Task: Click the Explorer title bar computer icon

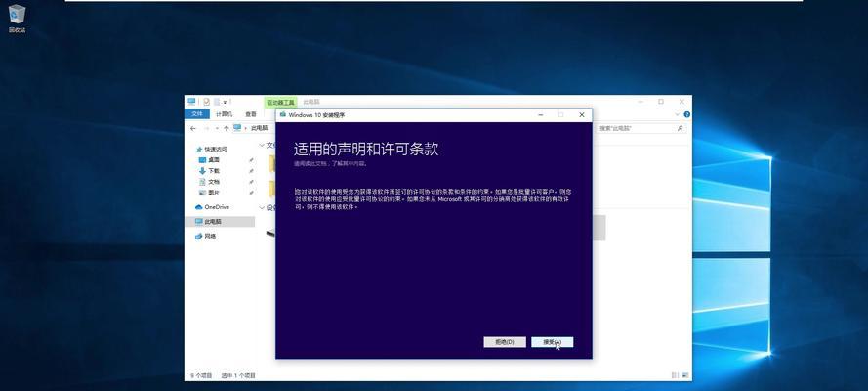Action: coord(191,102)
